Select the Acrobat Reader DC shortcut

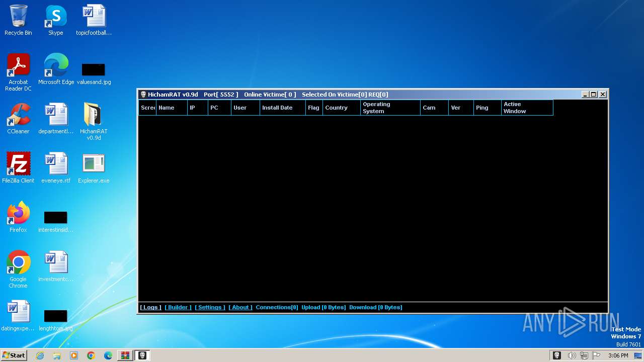pos(18,72)
